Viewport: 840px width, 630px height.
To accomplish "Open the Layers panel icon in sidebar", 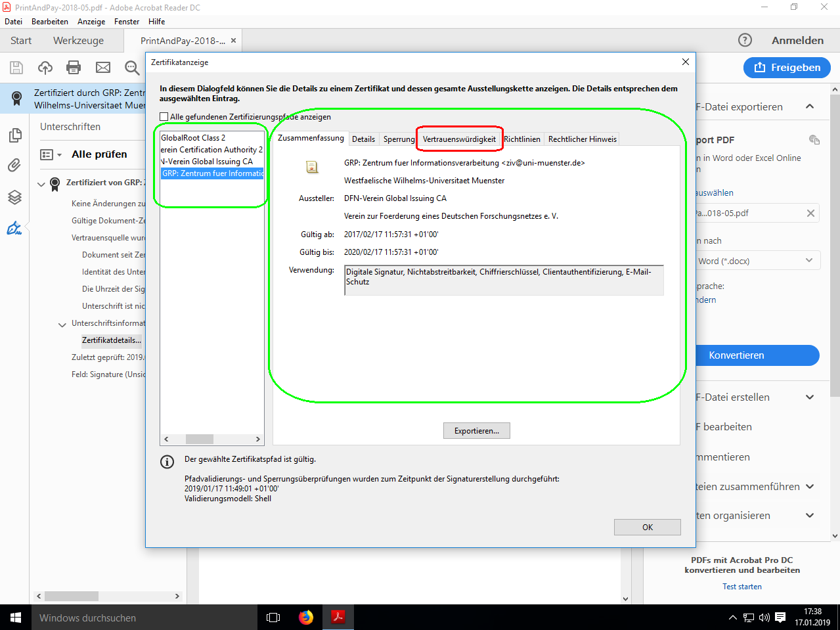I will pyautogui.click(x=14, y=197).
